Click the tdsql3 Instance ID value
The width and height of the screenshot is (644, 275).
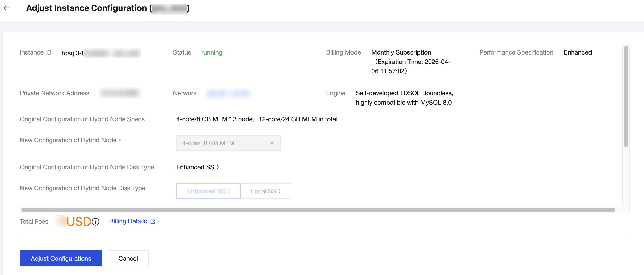(x=101, y=53)
